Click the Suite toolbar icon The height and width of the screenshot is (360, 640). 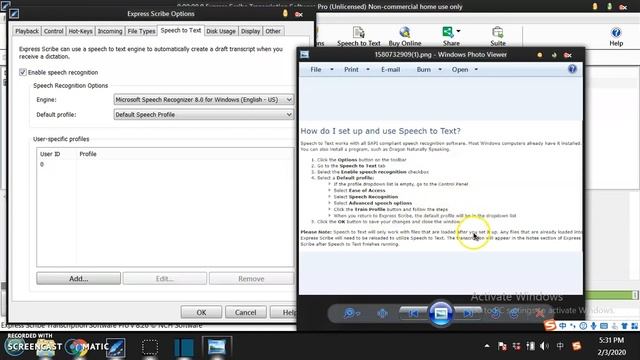[x=498, y=36]
